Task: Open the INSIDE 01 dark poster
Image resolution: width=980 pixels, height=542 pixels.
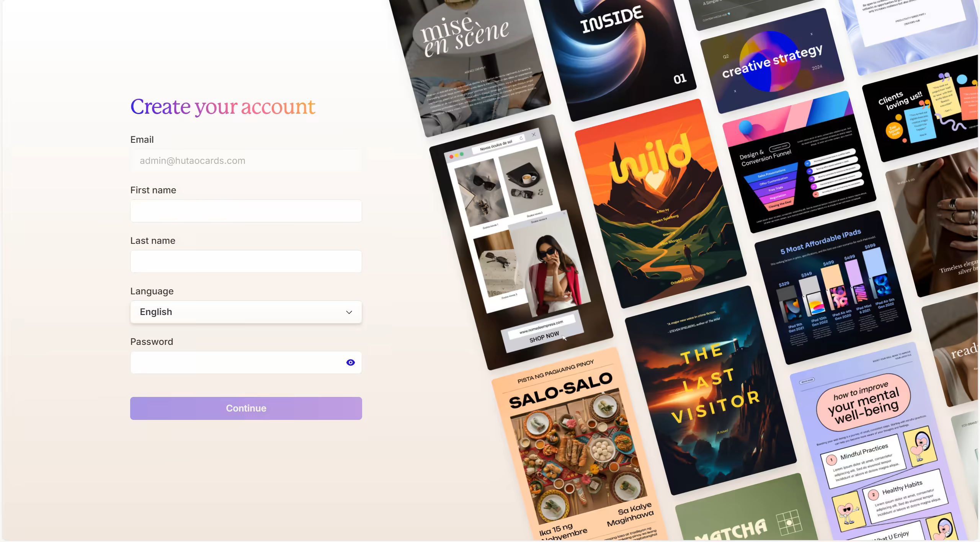Action: [617, 57]
